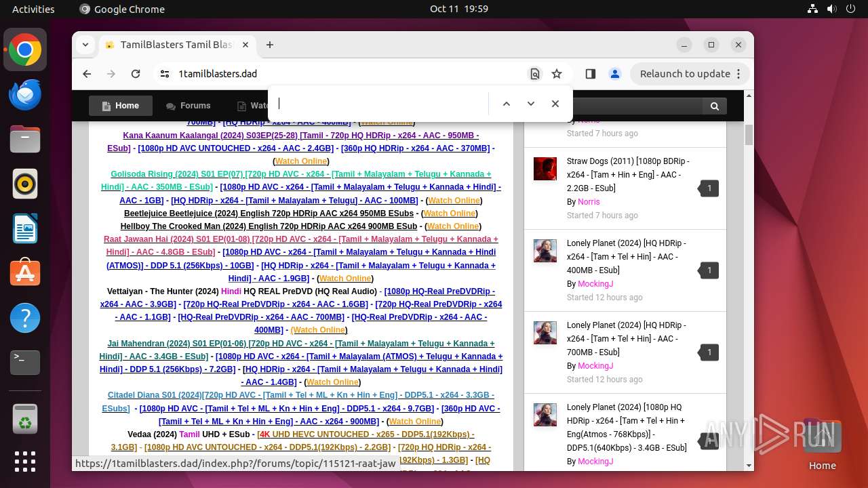
Task: Open the Chrome profile avatar
Action: [614, 74]
